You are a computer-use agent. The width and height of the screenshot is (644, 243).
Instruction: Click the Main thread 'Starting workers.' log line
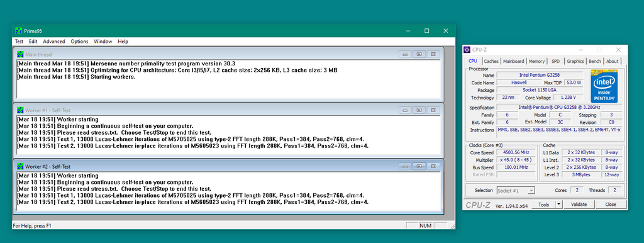point(76,77)
